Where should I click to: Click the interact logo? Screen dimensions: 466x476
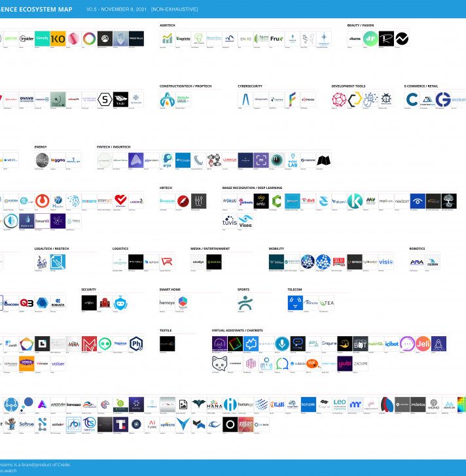coord(105,201)
